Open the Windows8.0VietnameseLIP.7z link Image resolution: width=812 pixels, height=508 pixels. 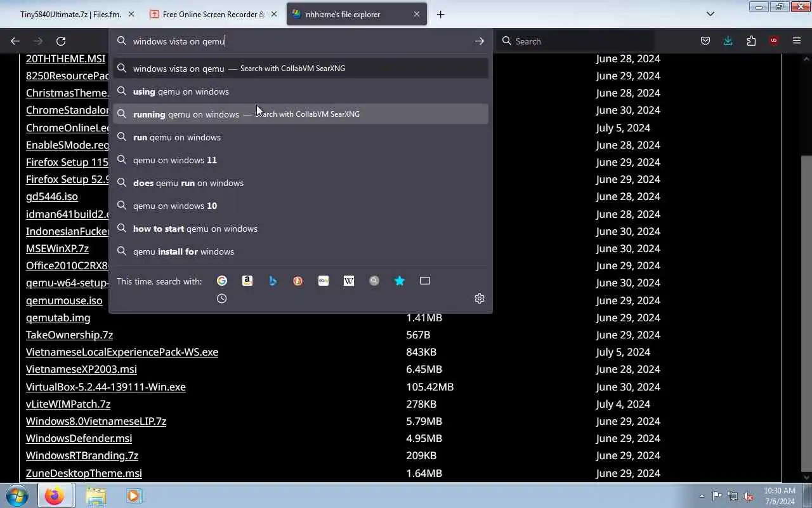96,421
